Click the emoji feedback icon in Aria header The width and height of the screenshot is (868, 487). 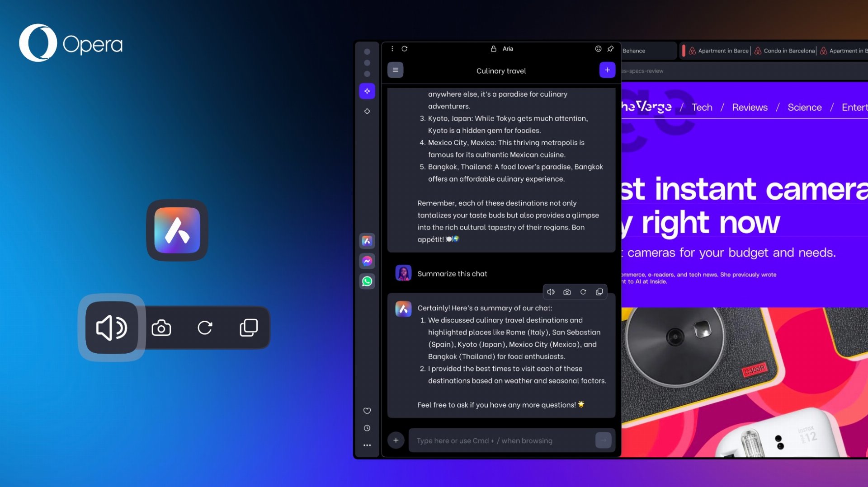[598, 49]
